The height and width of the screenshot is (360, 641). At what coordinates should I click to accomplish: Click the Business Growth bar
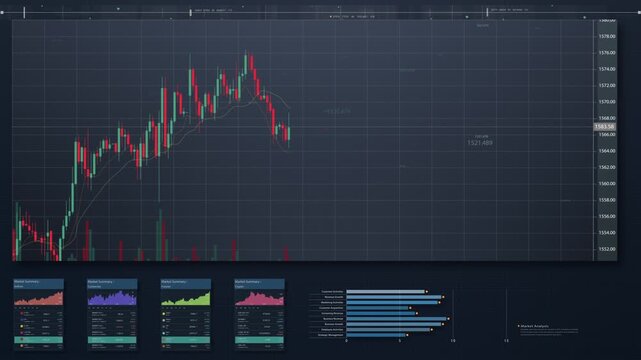394,324
